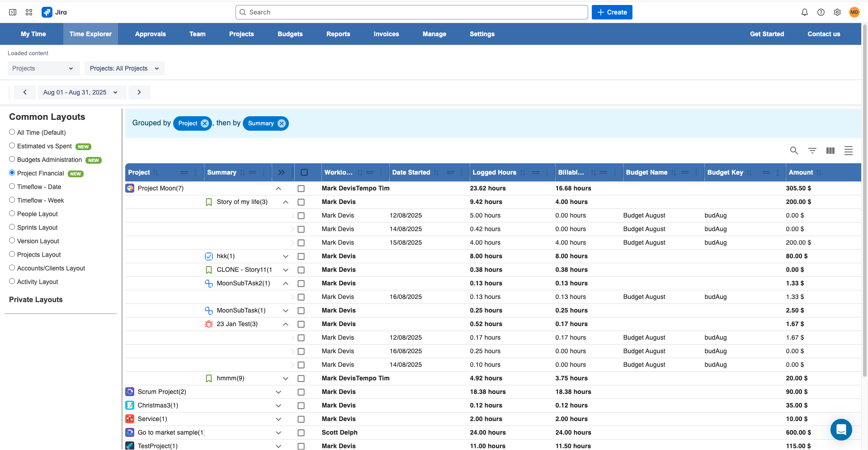Click the double-chevron expand columns icon
The image size is (868, 450).
coord(282,172)
